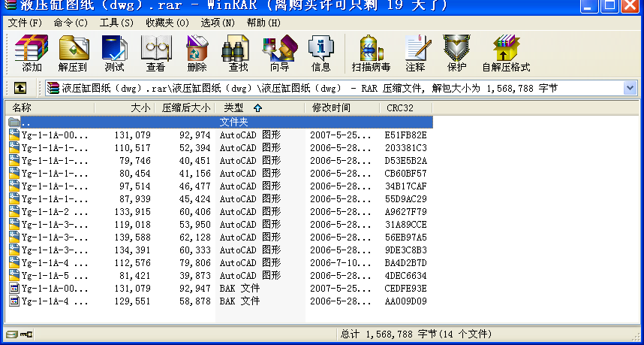The image size is (644, 345).
Task: Open the 查看 (View) tool
Action: coord(155,53)
